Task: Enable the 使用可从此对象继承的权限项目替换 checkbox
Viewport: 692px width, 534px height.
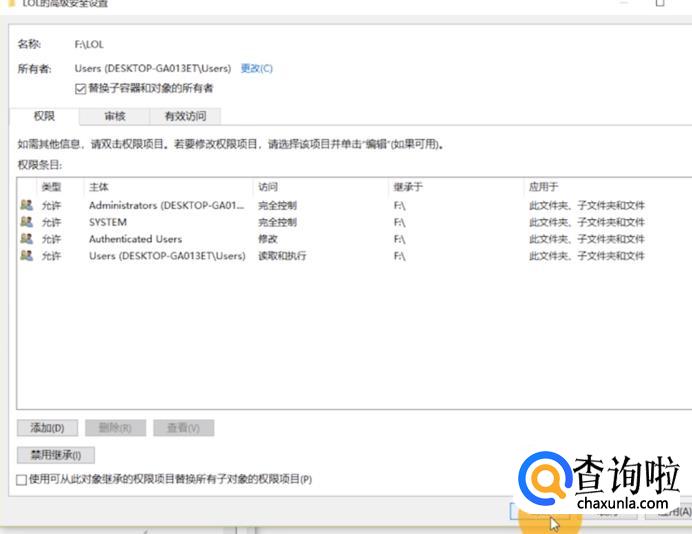Action: pos(22,480)
